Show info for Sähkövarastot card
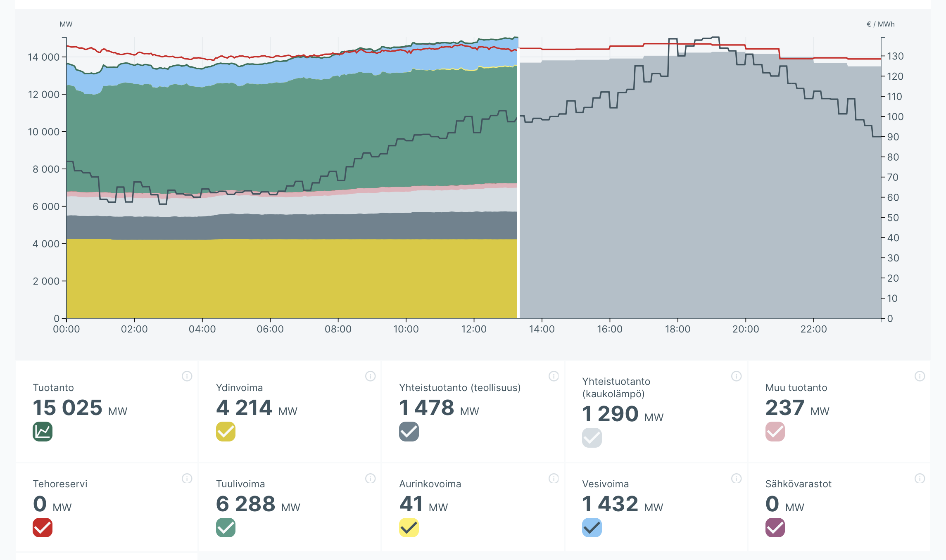 click(x=920, y=479)
